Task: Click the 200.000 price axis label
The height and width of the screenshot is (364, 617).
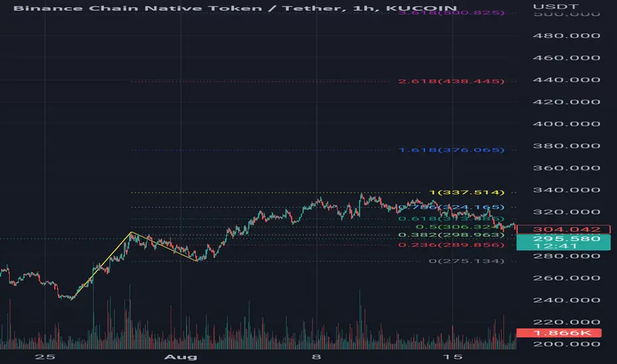Action: [x=567, y=344]
